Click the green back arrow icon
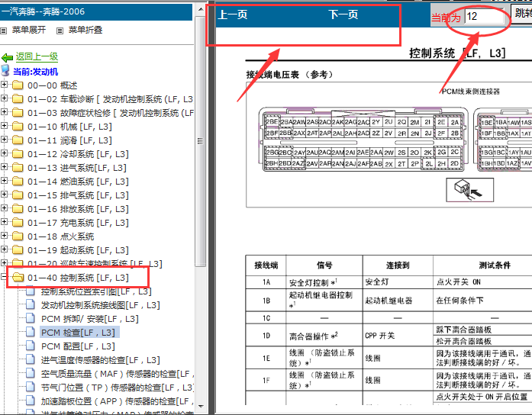532x415 pixels. (7, 57)
